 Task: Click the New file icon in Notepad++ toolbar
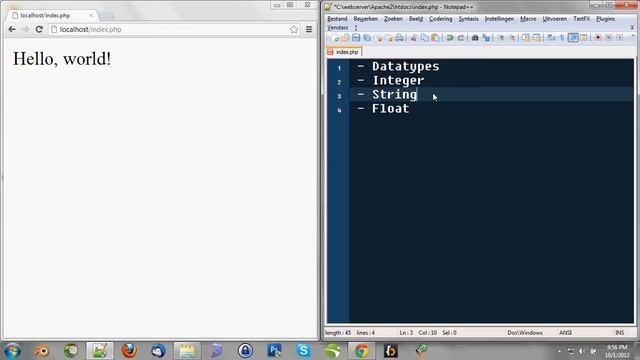point(335,38)
